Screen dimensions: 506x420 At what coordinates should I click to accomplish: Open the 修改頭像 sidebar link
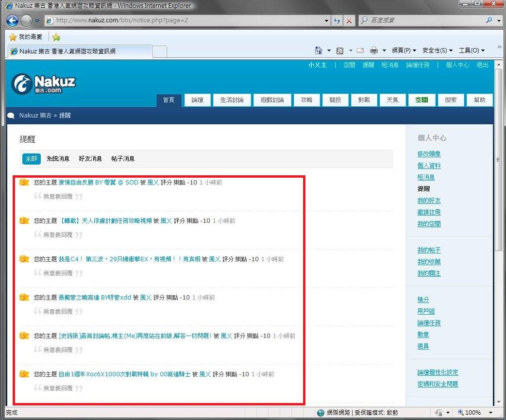(x=429, y=154)
